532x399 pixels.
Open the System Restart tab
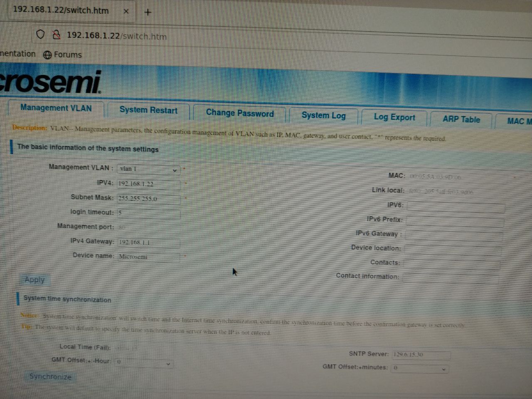[148, 110]
